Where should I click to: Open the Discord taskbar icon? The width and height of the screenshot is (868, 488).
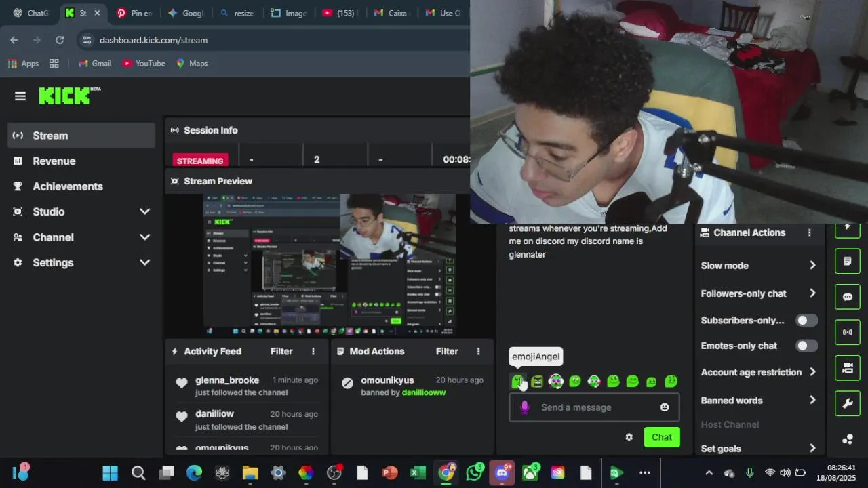502,472
